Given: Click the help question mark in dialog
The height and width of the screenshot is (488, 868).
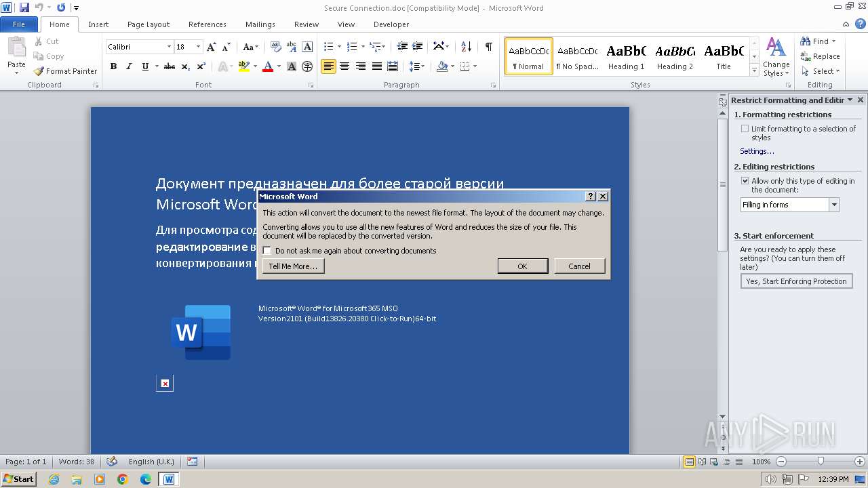Looking at the screenshot, I should 591,196.
